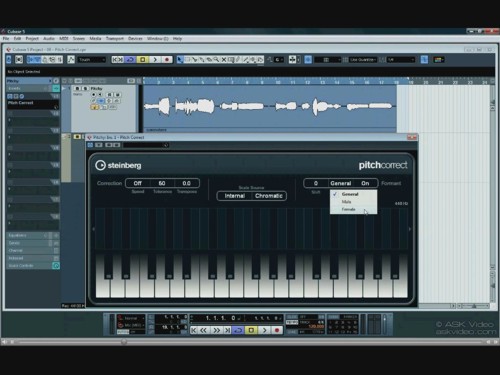
Task: Toggle Formant preservation On button
Action: click(365, 183)
